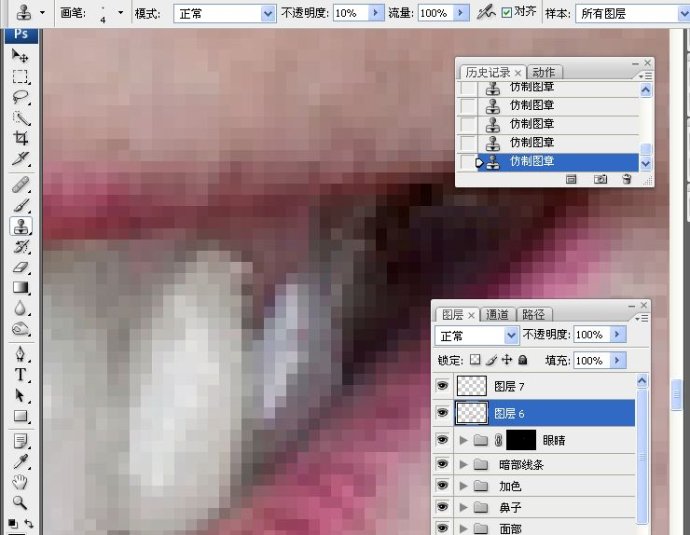This screenshot has height=535, width=690.
Task: Reset default foreground and background colors
Action: [13, 524]
